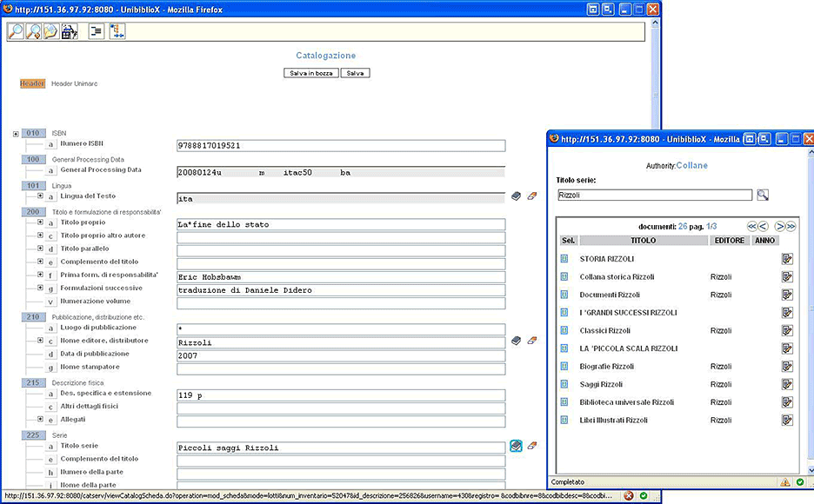Expand the Lingua del Testo subfield

click(x=40, y=196)
